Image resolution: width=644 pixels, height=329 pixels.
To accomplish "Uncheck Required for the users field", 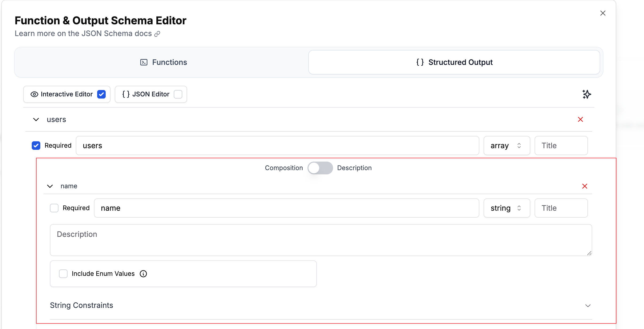I will [x=36, y=146].
